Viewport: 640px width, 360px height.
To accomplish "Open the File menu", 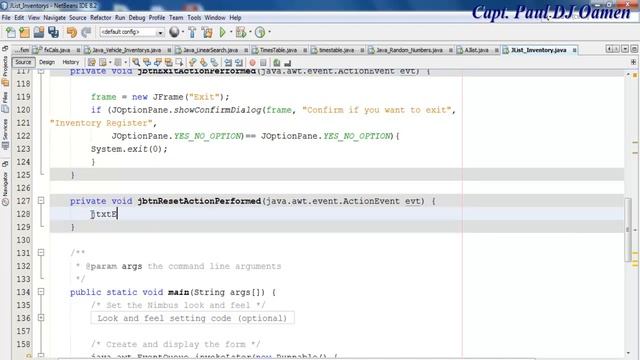I will 6,18.
